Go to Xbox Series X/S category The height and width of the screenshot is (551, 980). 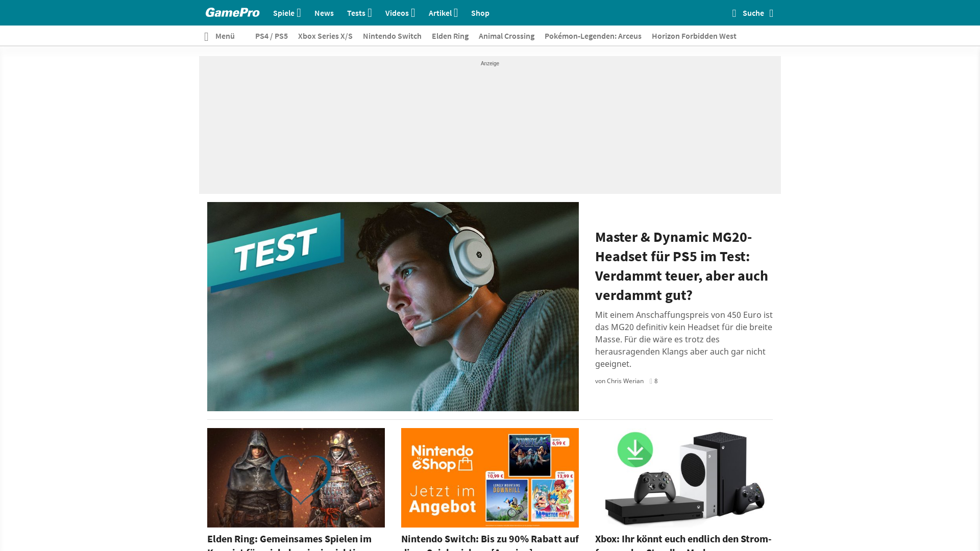point(325,36)
